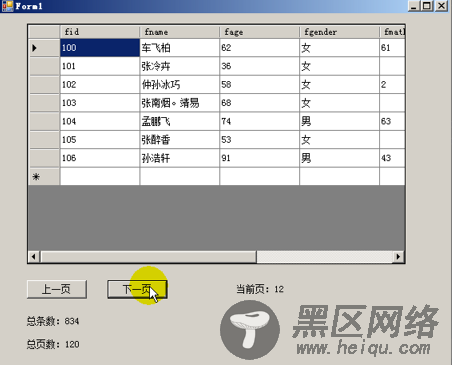Select the fgender cell 男 in row 104

coord(339,121)
